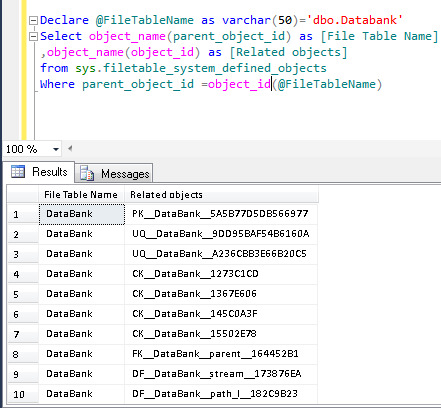Click the horizontal scroll left arrow
The image size is (441, 410).
coord(70,149)
